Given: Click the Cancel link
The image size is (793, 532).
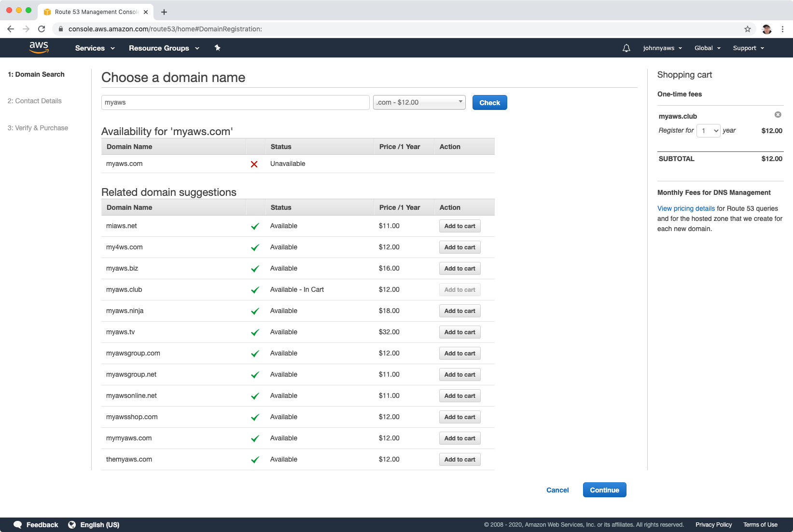Looking at the screenshot, I should [x=557, y=490].
